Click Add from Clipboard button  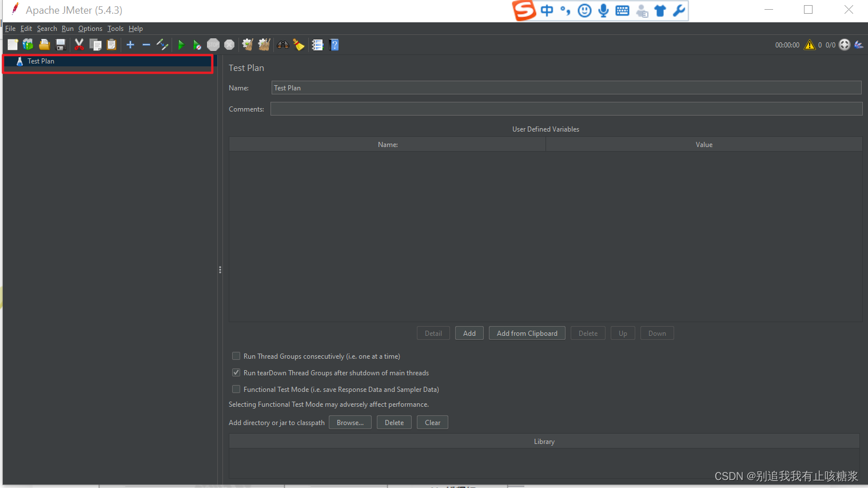click(x=527, y=334)
